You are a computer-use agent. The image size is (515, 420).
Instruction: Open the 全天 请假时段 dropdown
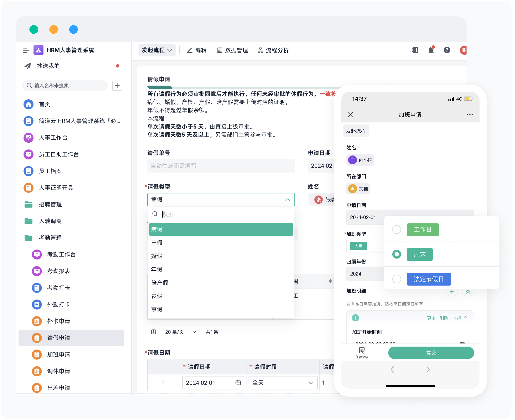pyautogui.click(x=283, y=382)
